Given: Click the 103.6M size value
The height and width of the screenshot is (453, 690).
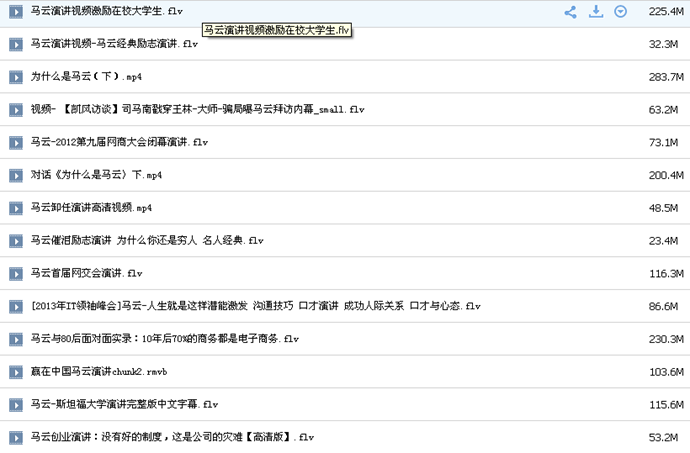Looking at the screenshot, I should click(666, 372).
